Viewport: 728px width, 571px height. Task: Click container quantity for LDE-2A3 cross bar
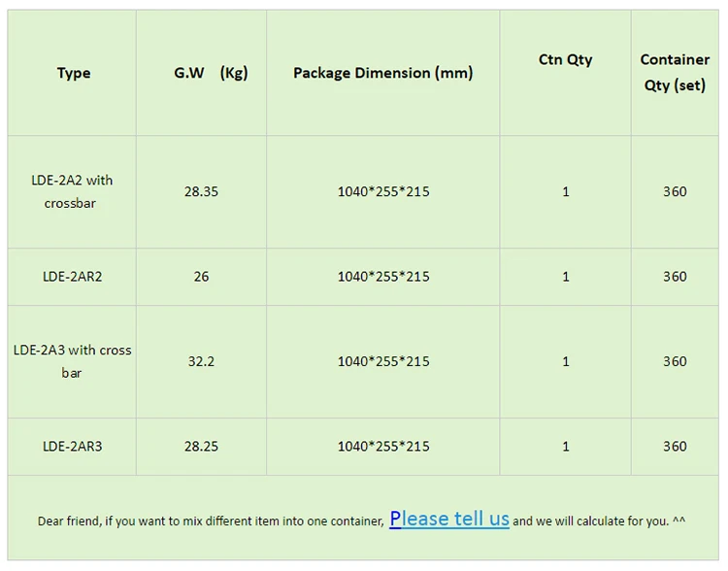(x=675, y=361)
